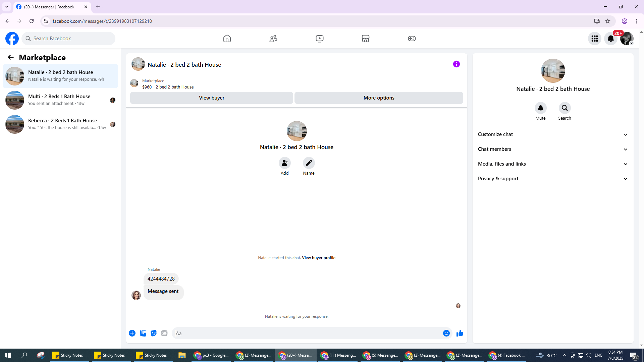
Task: Open notifications bell icon
Action: click(x=610, y=39)
